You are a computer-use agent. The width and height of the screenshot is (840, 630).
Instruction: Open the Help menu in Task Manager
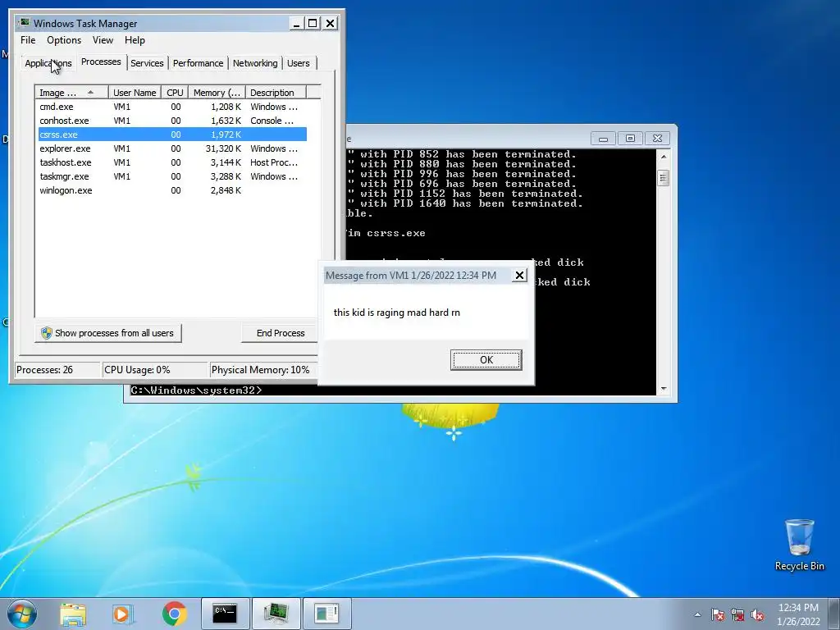[x=135, y=40]
